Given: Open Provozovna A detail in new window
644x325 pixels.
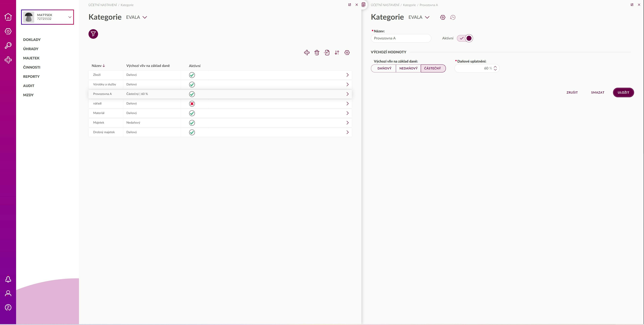Looking at the screenshot, I should click(632, 5).
